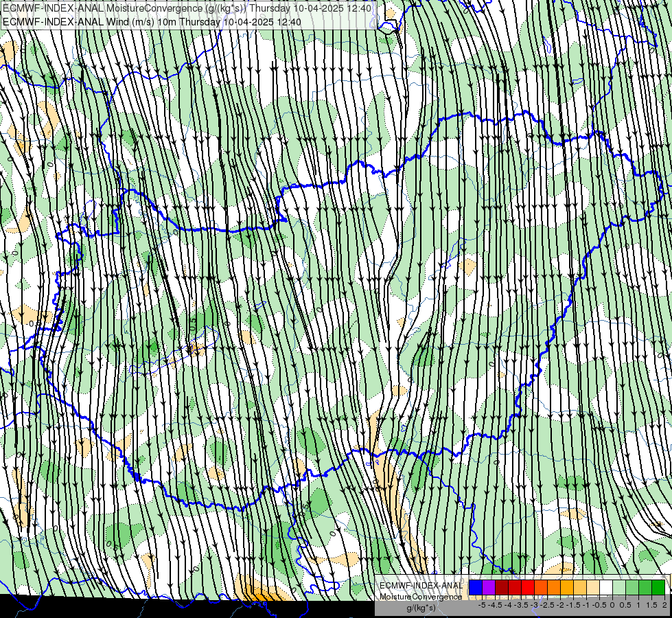Select the dark red swatch between -4.5 and -4
672x618 pixels.
[502, 588]
